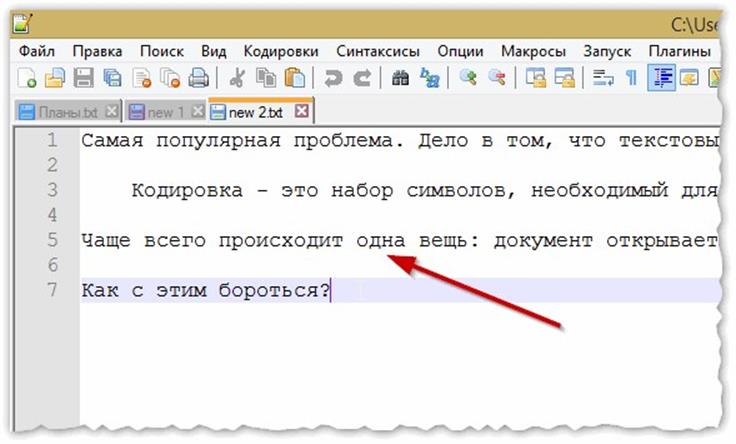Click the word 'Кодировка' on line 3
Image resolution: width=736 pixels, height=444 pixels.
187,191
